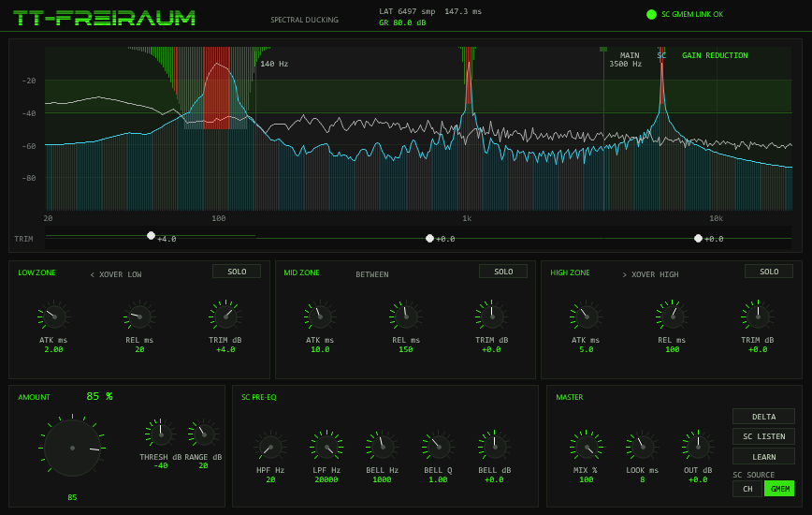Click the THRESH dB knob
This screenshot has width=812, height=515.
click(x=161, y=434)
